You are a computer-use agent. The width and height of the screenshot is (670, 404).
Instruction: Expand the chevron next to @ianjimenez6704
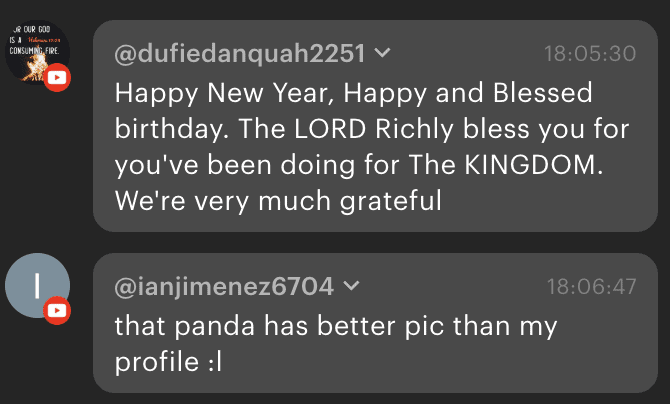point(350,287)
